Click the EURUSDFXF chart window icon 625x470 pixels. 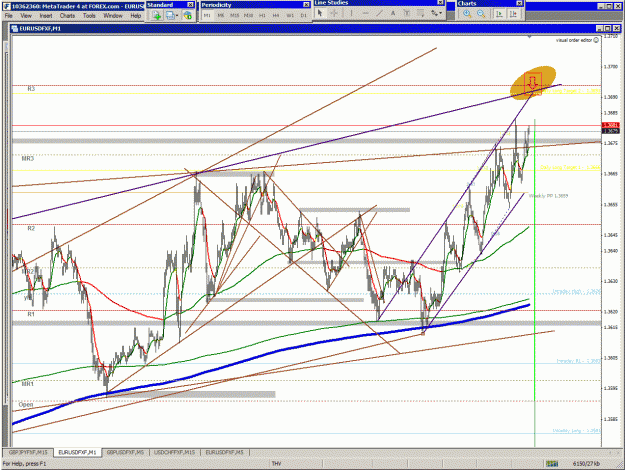(15, 29)
